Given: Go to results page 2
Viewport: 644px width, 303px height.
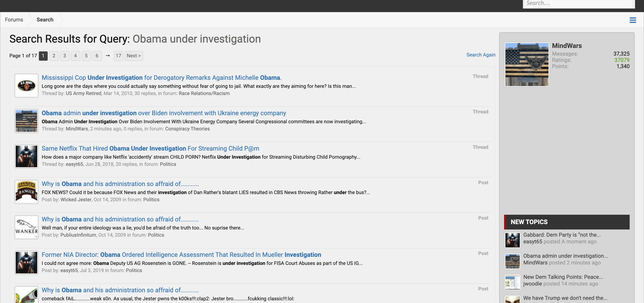Looking at the screenshot, I should click(54, 56).
